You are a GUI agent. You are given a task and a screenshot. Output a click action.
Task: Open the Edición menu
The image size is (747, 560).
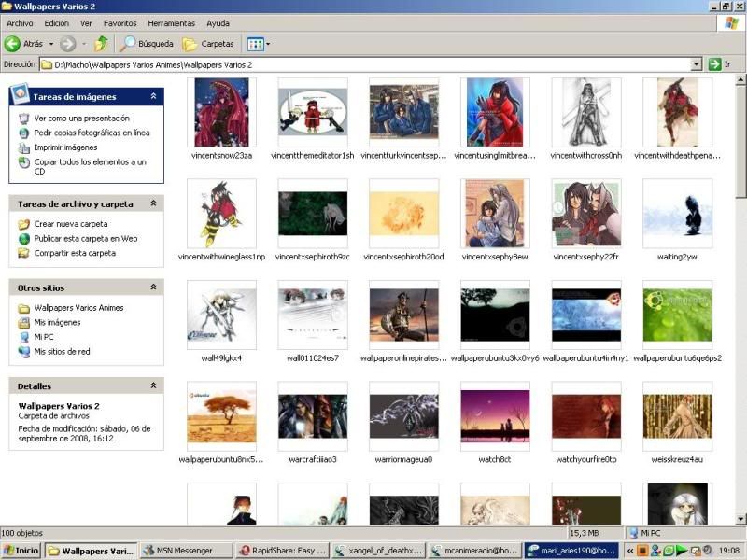[57, 23]
